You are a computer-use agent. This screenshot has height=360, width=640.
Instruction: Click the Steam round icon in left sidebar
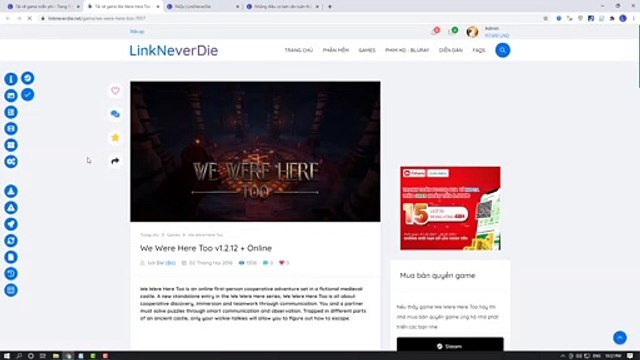[x=27, y=78]
